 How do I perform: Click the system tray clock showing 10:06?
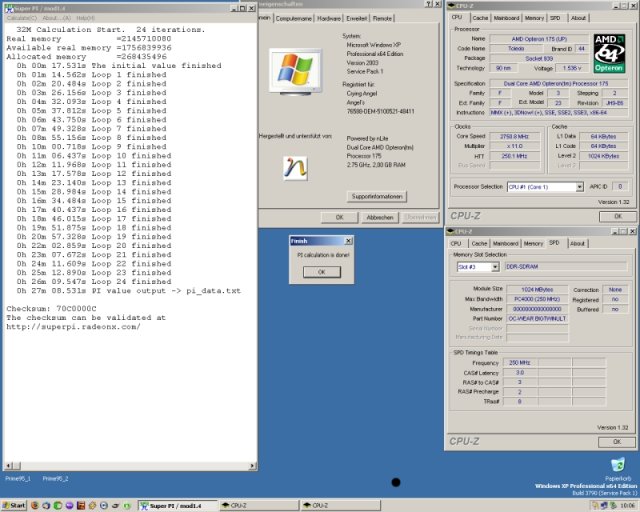tap(627, 505)
